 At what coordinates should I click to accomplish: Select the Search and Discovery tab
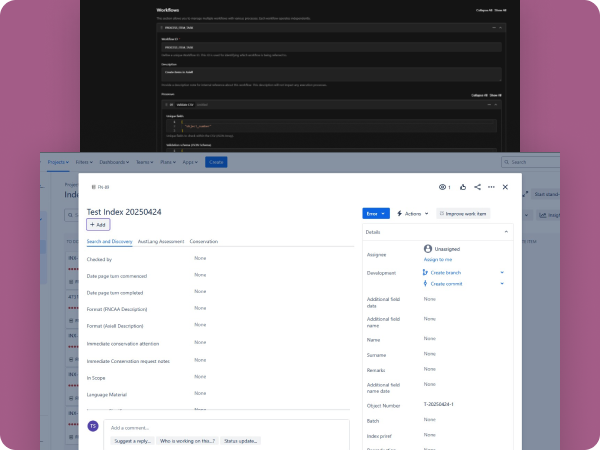(109, 241)
